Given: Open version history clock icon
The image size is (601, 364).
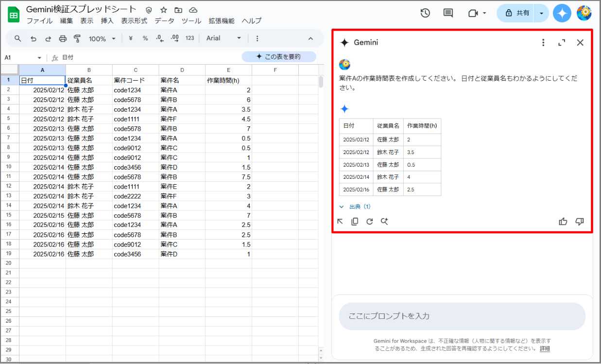Looking at the screenshot, I should coord(425,13).
